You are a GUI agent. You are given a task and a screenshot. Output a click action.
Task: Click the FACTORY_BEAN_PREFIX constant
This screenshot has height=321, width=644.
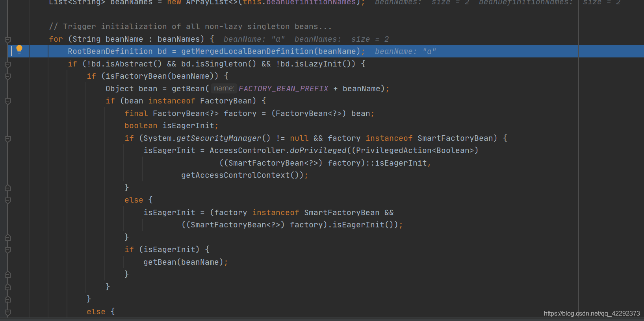pyautogui.click(x=283, y=89)
